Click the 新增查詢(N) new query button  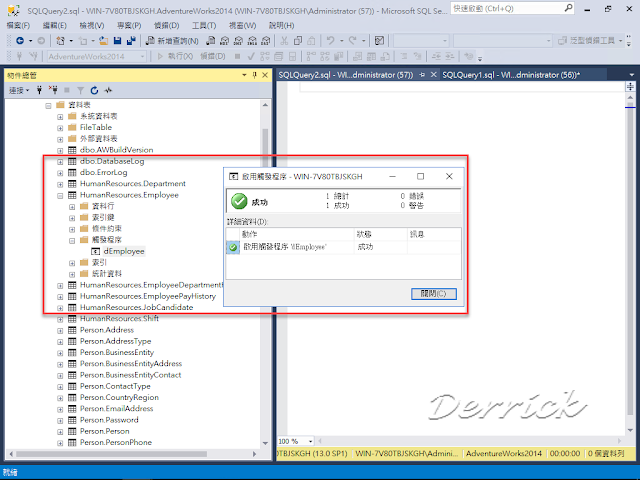point(172,40)
